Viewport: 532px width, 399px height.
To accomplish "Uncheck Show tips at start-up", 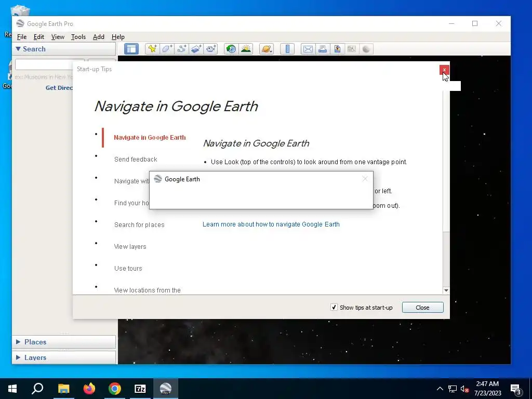I will pyautogui.click(x=334, y=307).
